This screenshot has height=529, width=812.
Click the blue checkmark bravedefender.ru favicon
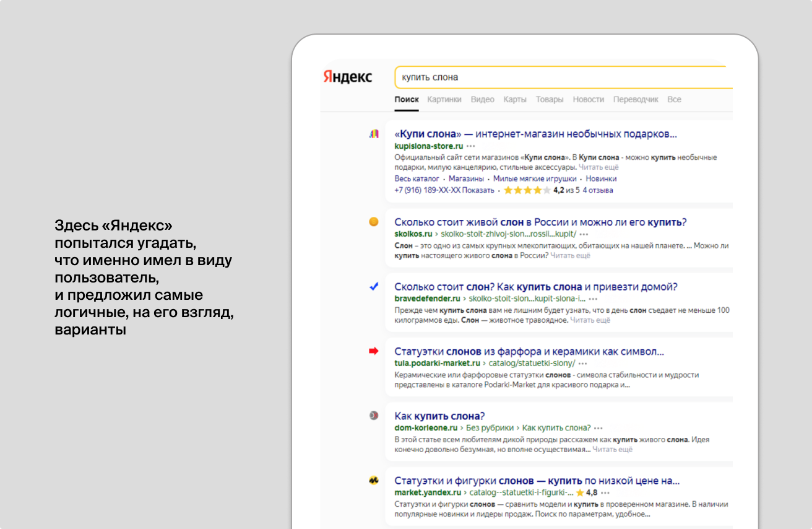click(374, 287)
